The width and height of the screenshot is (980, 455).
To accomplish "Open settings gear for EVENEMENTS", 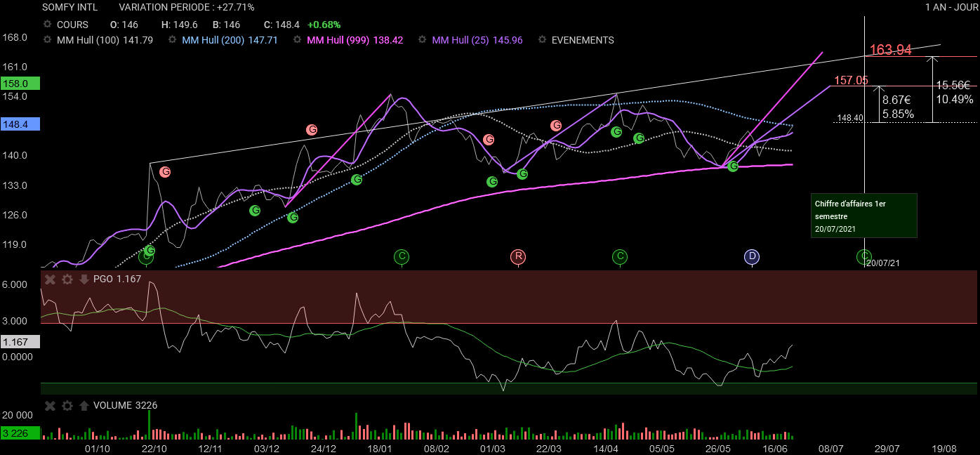I will [542, 40].
